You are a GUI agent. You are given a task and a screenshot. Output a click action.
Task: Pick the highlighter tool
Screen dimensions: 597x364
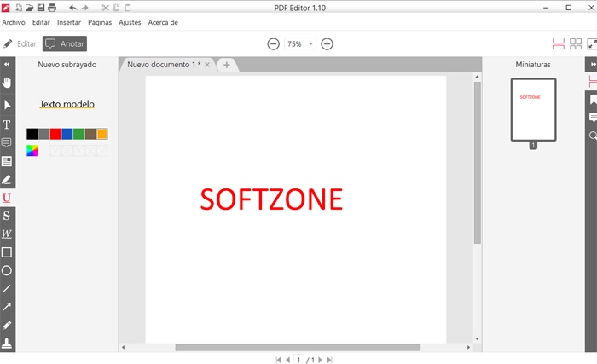pyautogui.click(x=7, y=179)
